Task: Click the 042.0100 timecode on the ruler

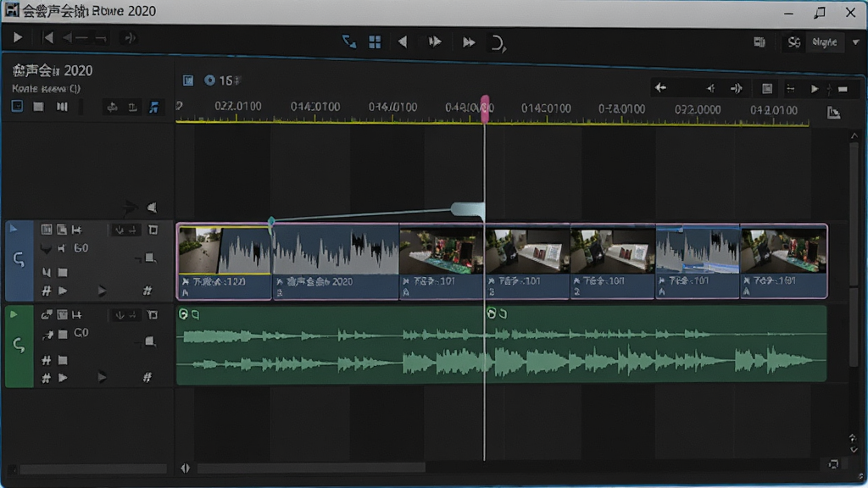Action: pyautogui.click(x=774, y=110)
